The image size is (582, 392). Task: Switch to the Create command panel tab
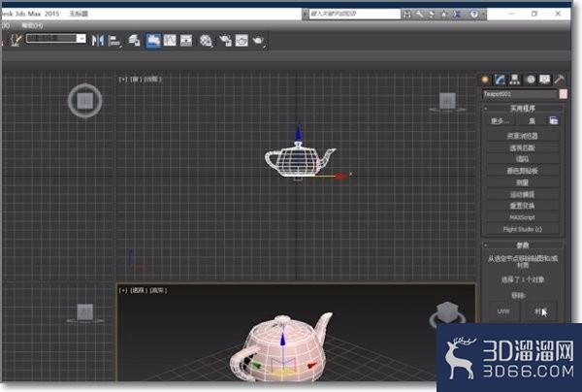[x=485, y=79]
